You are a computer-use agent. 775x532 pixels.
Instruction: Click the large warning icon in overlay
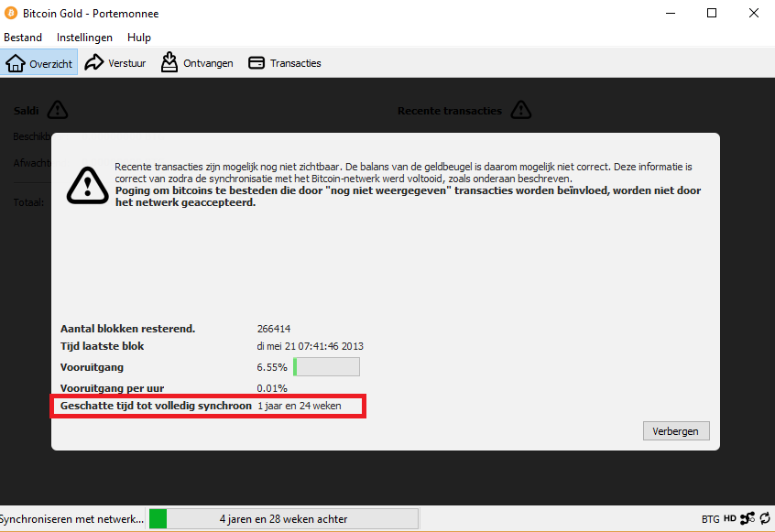pyautogui.click(x=87, y=186)
